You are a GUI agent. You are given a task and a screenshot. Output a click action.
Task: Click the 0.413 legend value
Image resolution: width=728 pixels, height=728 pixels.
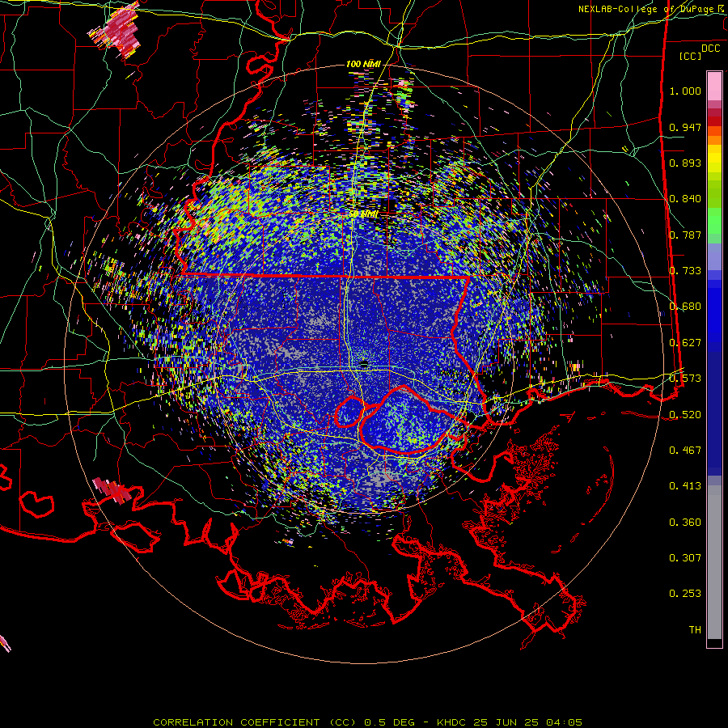point(685,486)
